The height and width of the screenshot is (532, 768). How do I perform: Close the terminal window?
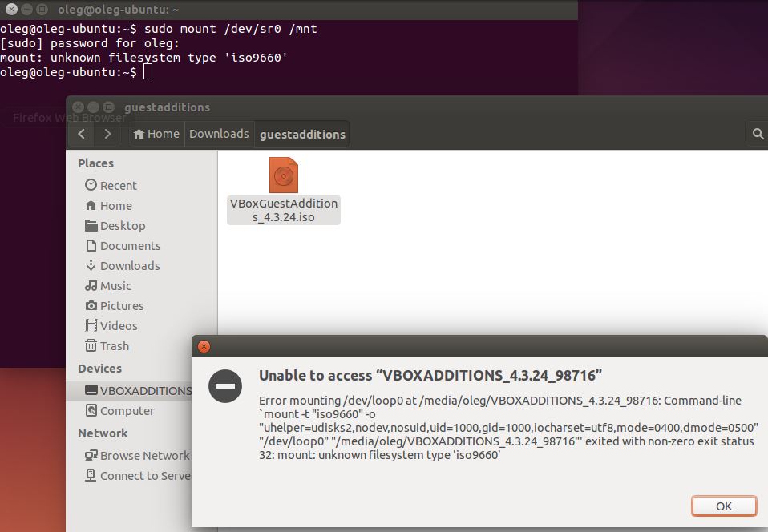[11, 9]
